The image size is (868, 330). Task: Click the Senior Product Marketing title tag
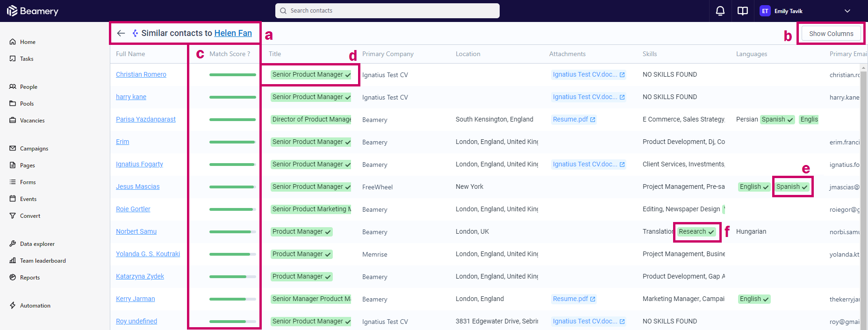coord(311,209)
